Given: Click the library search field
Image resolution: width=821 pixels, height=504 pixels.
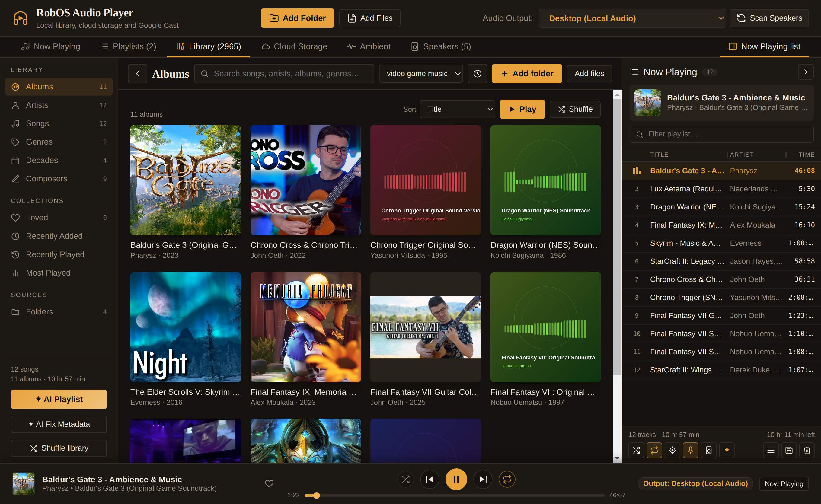Looking at the screenshot, I should point(284,73).
